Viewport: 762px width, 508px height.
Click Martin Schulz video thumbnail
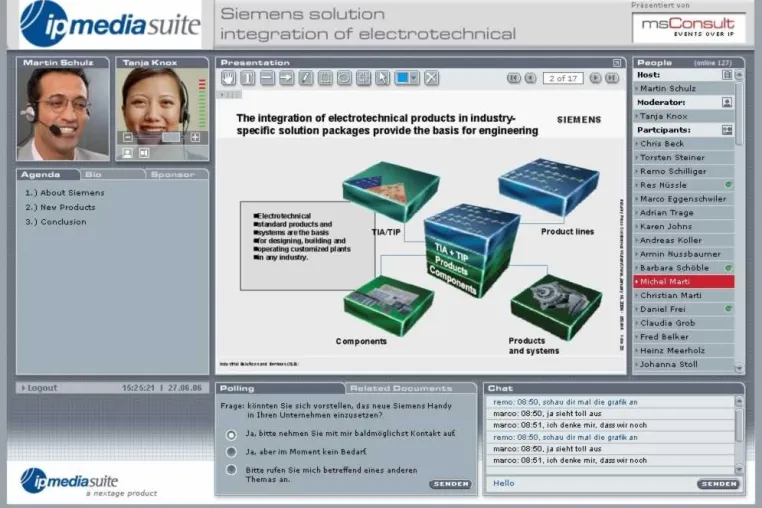coord(63,114)
